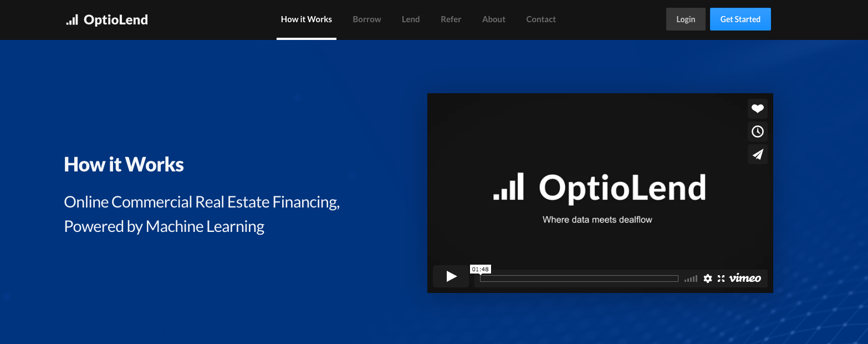Go to the Borrow page
868x344 pixels.
click(367, 19)
